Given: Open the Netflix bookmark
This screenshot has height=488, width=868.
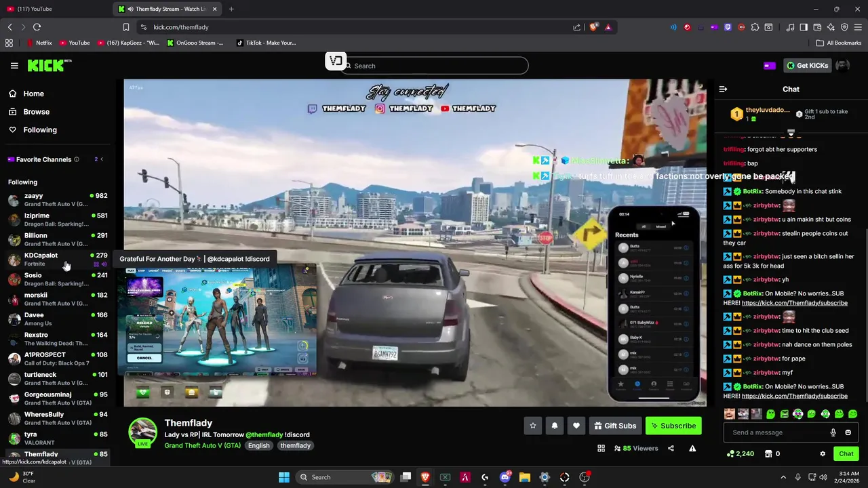Looking at the screenshot, I should [x=39, y=43].
